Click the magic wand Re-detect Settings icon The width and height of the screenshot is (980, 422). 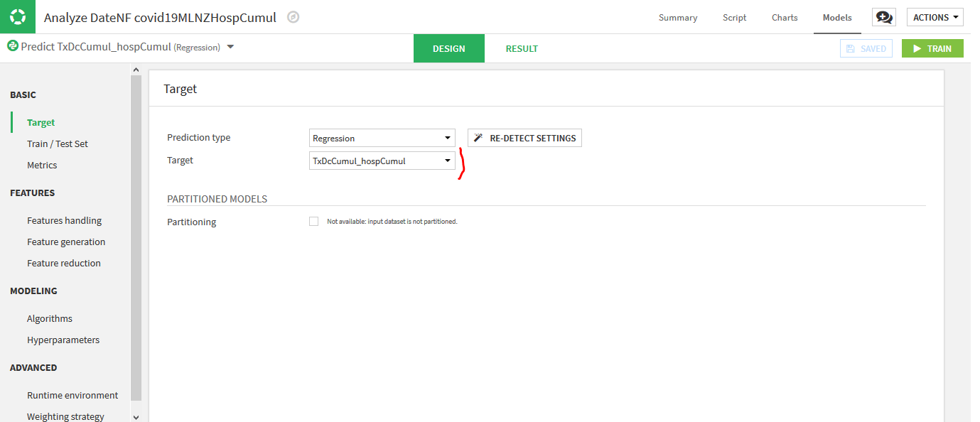pos(479,138)
